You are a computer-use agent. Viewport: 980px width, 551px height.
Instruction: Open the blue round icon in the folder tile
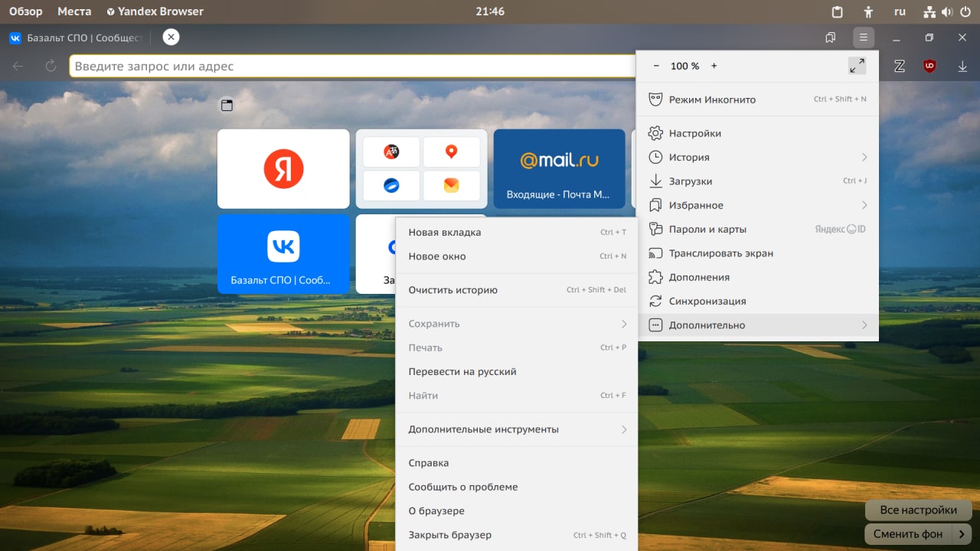point(391,186)
